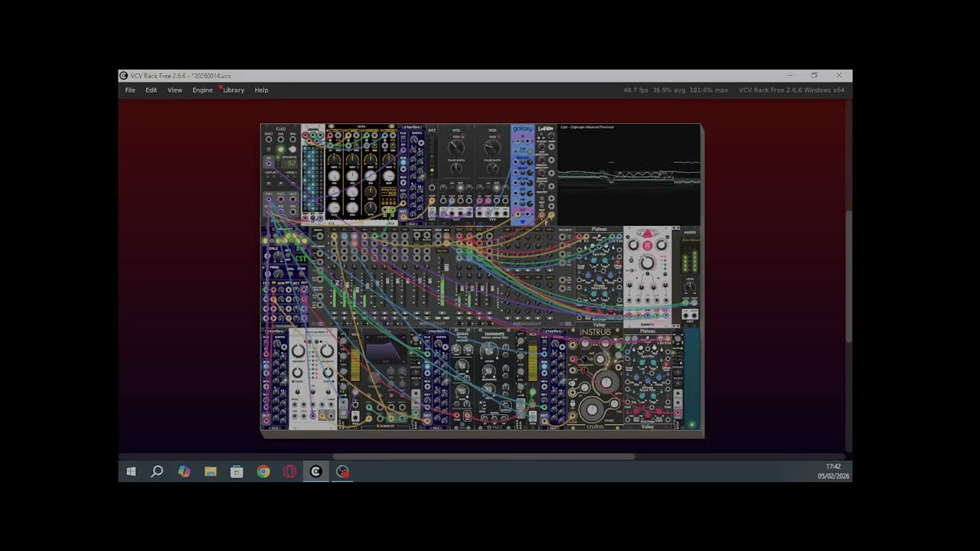Click the galaxy module title

pyautogui.click(x=522, y=129)
